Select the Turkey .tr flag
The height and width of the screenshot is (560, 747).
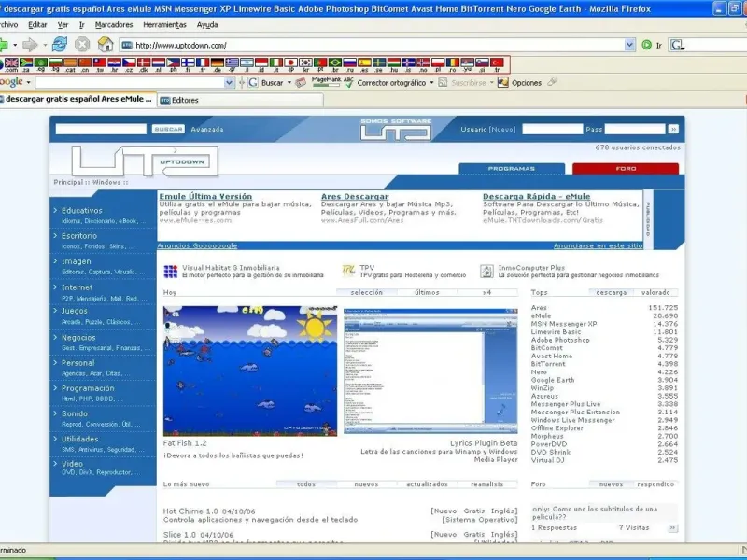(497, 63)
